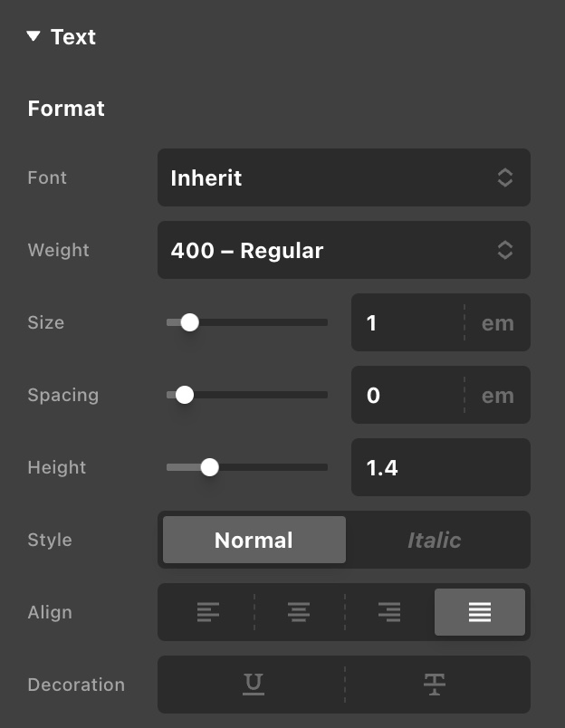Click the Format section heading
Viewport: 565px width, 728px height.
[66, 109]
